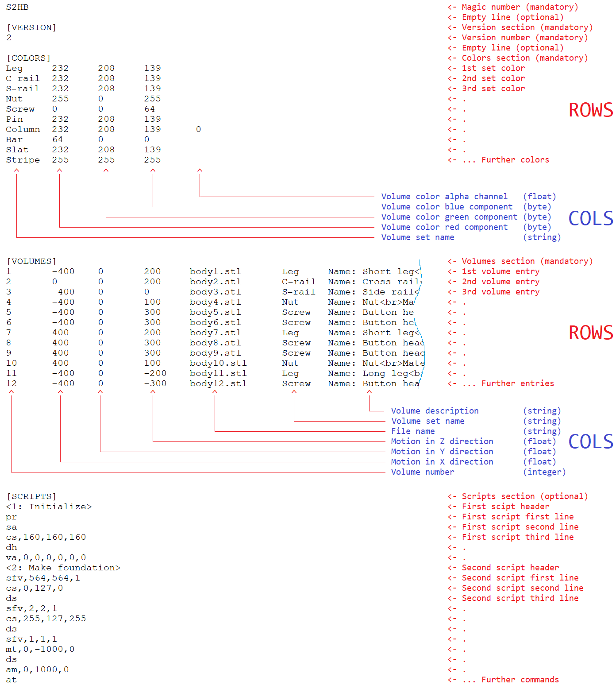Click the Motion in Z direction label
The image size is (616, 693).
tap(442, 441)
